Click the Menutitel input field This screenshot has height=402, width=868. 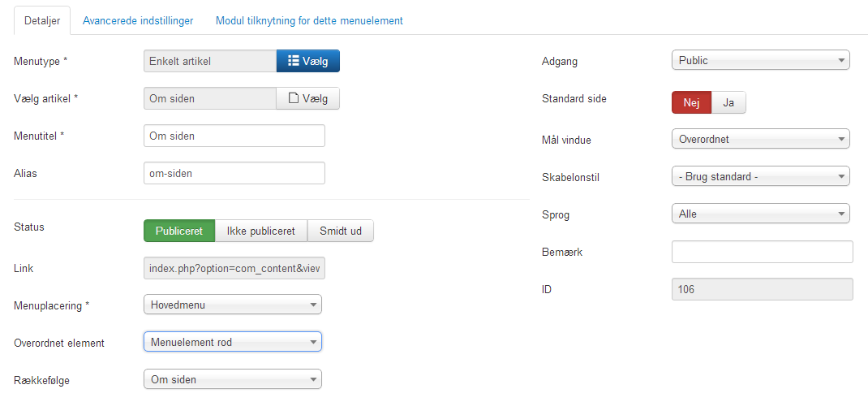pyautogui.click(x=234, y=136)
